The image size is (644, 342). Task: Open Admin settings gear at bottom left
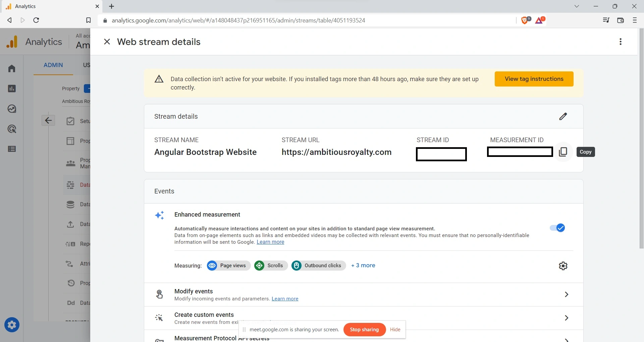(x=12, y=325)
